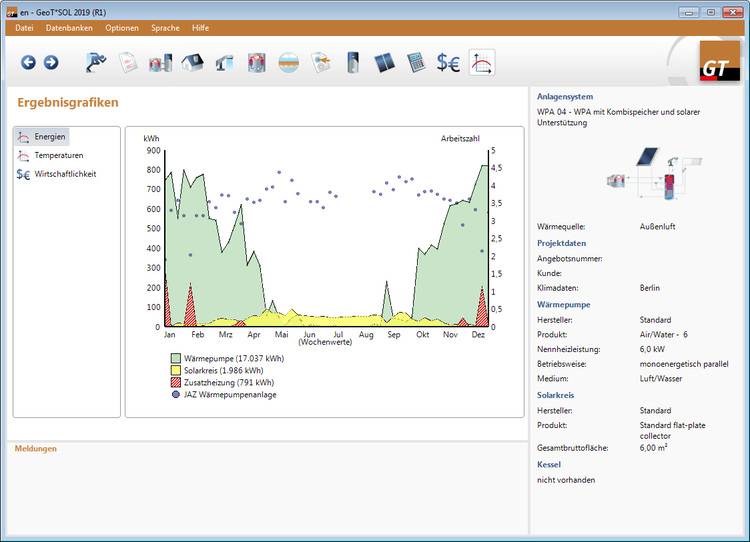Open the Datenbanken menu
The height and width of the screenshot is (542, 750).
coord(69,28)
